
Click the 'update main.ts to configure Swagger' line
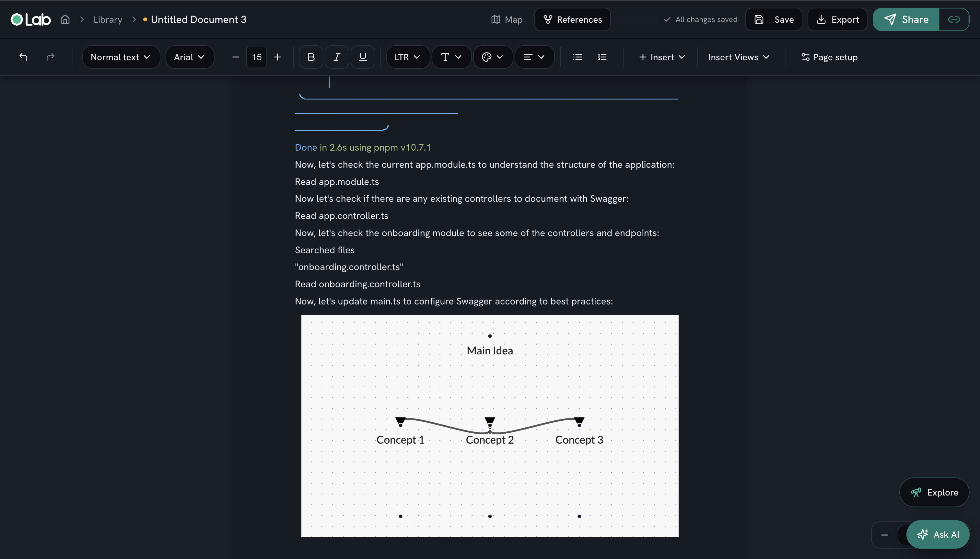click(454, 302)
